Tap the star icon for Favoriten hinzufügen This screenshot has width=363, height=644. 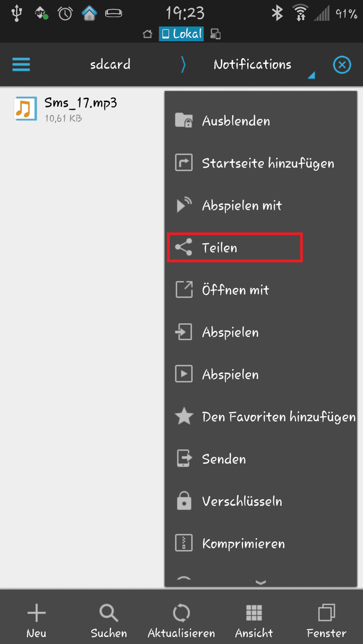(184, 417)
